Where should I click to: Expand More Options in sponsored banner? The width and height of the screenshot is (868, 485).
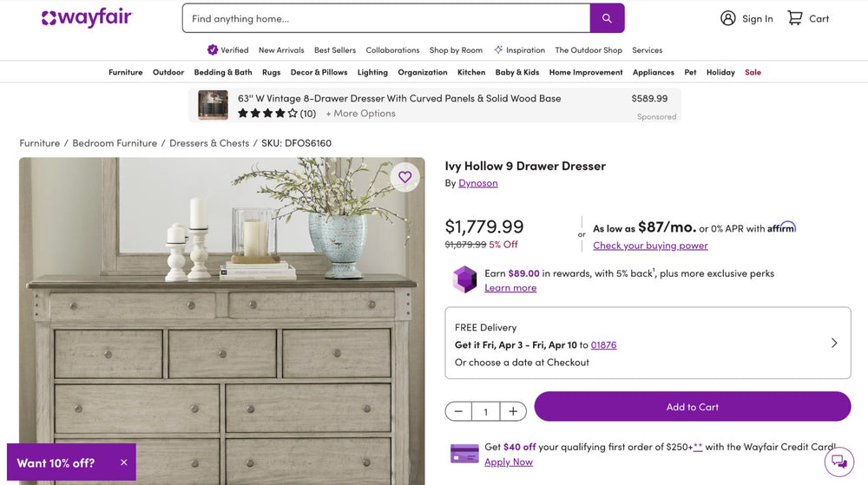click(x=360, y=114)
